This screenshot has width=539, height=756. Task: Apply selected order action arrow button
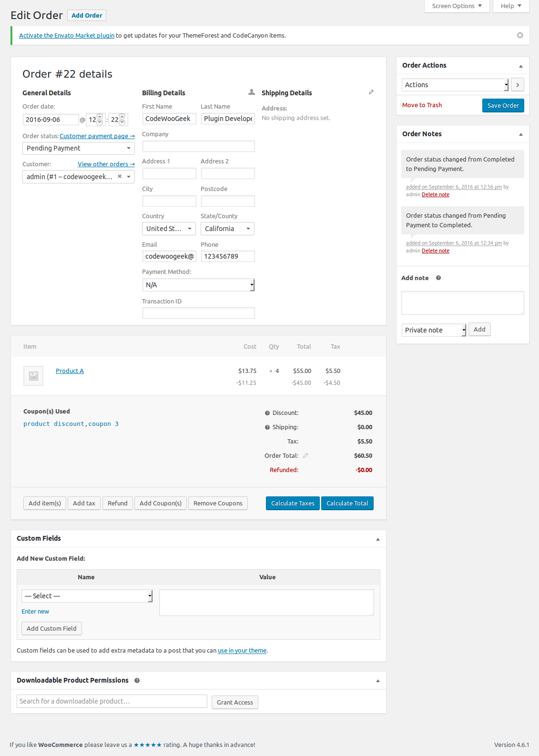pyautogui.click(x=518, y=85)
